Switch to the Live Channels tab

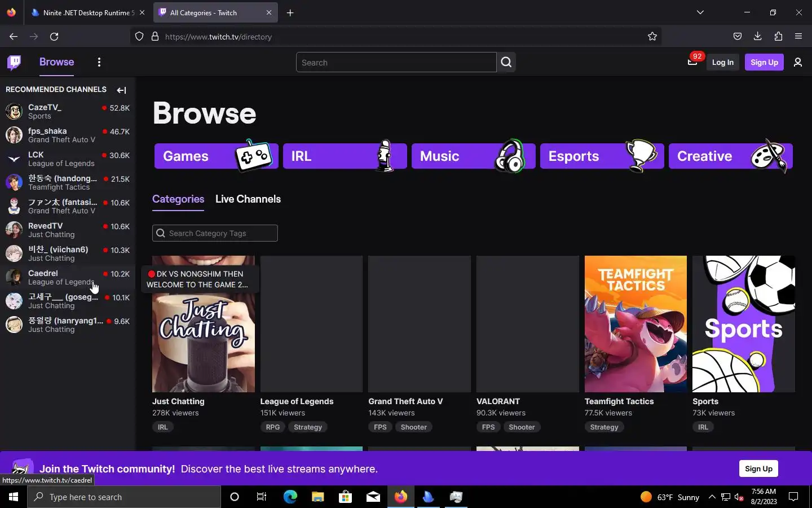[248, 199]
